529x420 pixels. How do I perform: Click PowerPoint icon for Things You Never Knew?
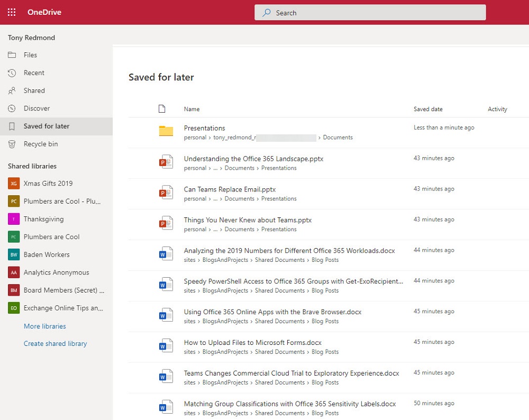[x=166, y=223]
